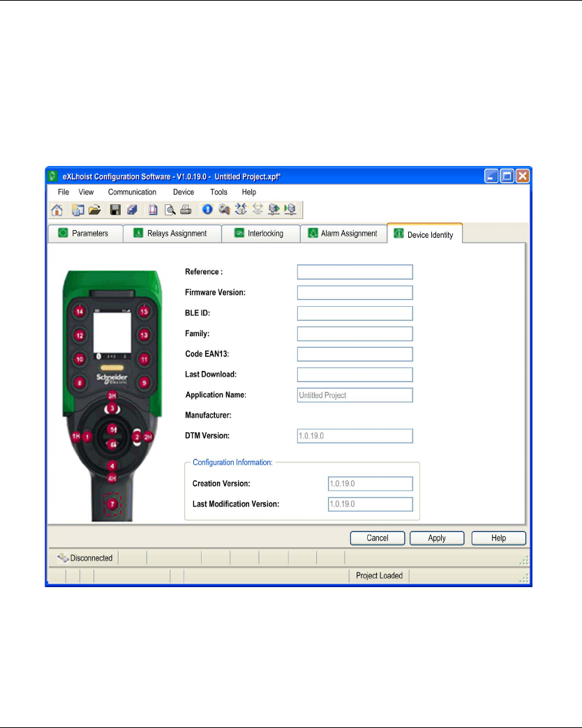Print using the printer toolbar icon

(x=186, y=210)
